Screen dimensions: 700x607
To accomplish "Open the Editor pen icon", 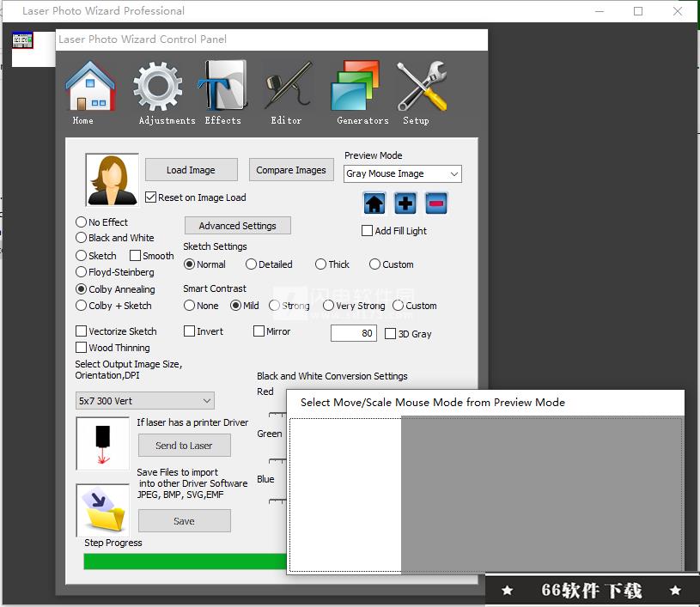I will coord(288,86).
